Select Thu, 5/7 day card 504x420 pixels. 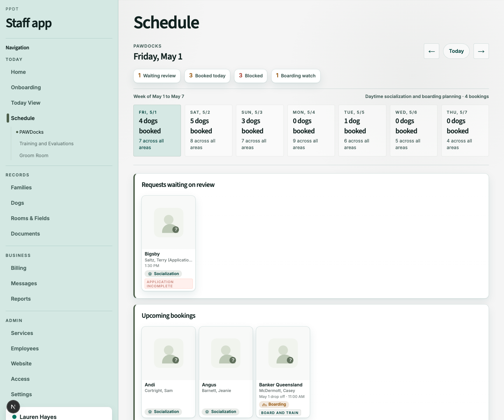click(465, 131)
